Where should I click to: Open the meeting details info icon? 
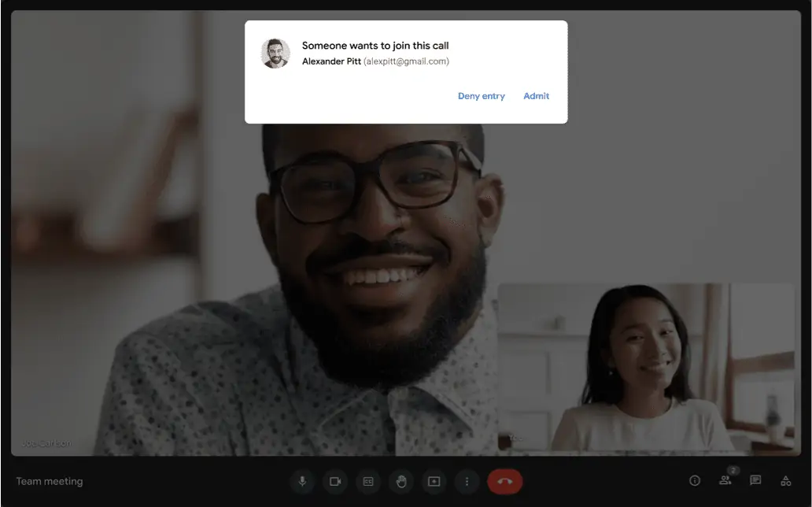click(695, 480)
